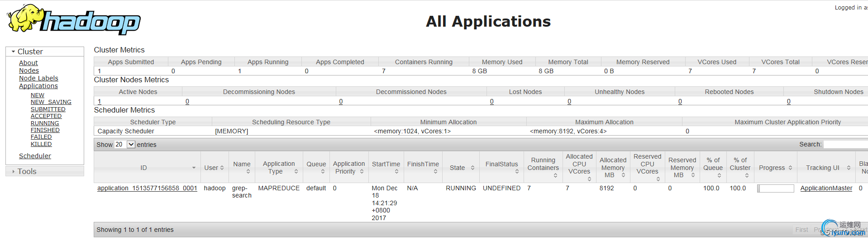Sort table by Reserved Memory MB column

(x=682, y=168)
